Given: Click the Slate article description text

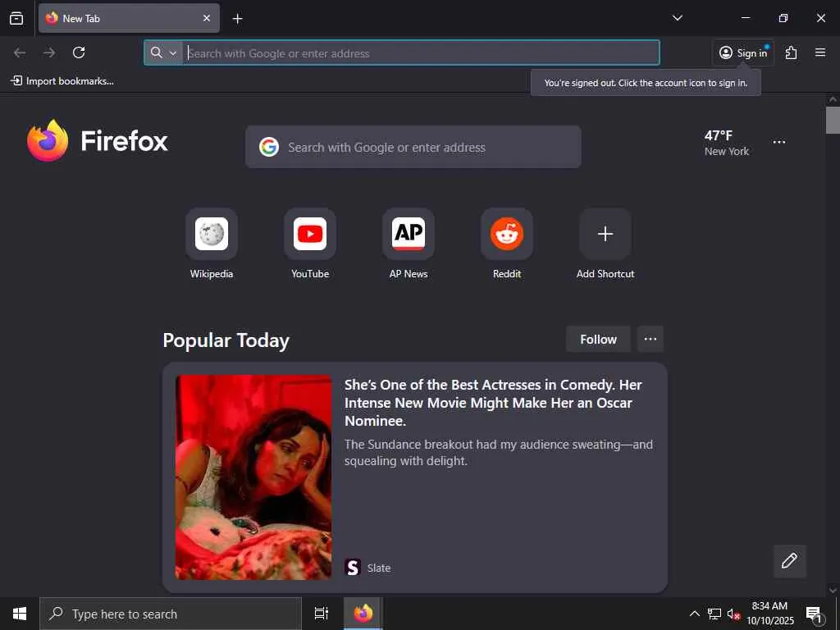Looking at the screenshot, I should [x=499, y=453].
